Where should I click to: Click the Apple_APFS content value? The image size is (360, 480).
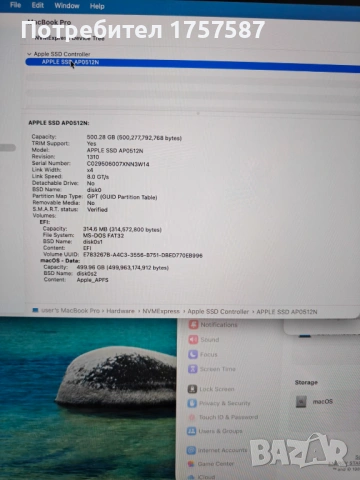coord(92,280)
